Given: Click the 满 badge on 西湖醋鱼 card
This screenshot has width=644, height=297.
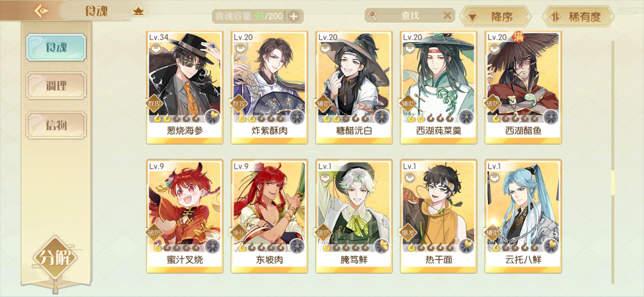Looking at the screenshot, I should click(x=518, y=37).
